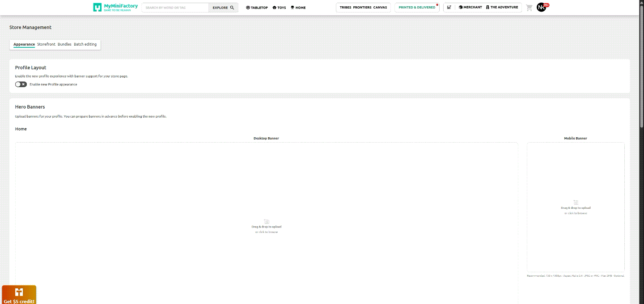Click Printed & Delivered button
The height and width of the screenshot is (304, 644).
[x=416, y=7]
